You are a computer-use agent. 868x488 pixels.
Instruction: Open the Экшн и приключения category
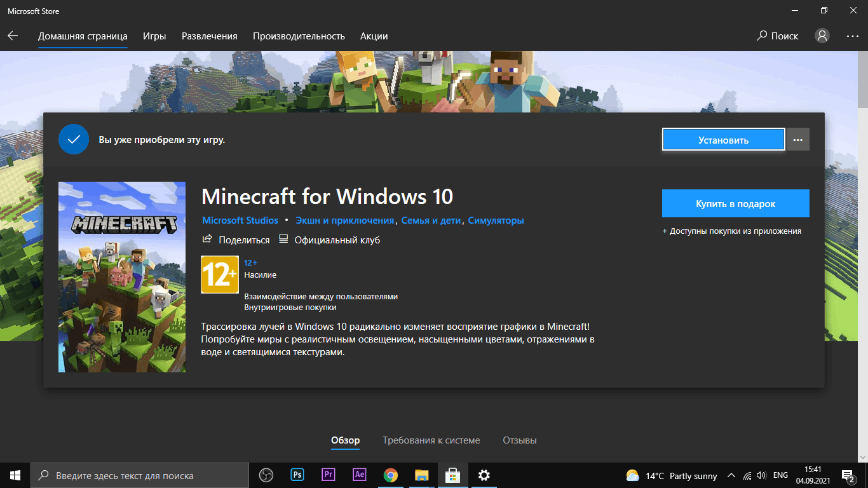tap(344, 220)
